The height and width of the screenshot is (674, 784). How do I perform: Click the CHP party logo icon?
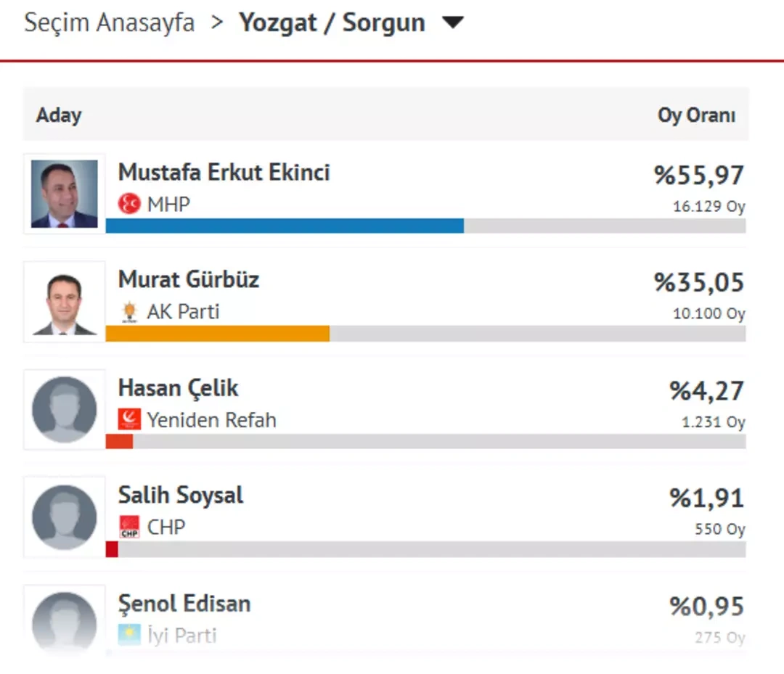tap(129, 527)
